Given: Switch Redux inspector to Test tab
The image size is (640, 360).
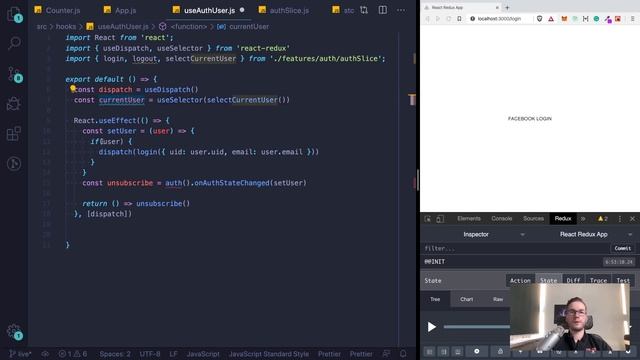Looking at the screenshot, I should click(623, 280).
